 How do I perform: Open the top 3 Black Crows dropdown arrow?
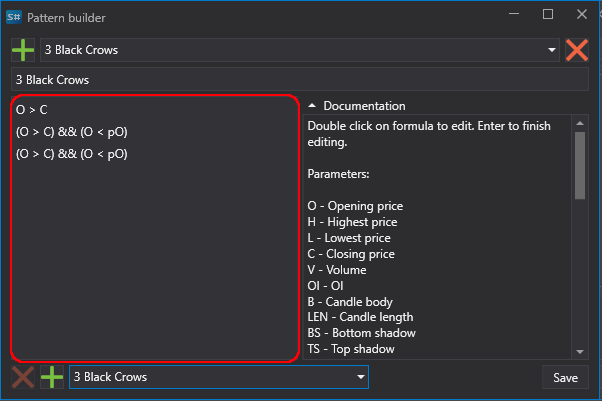552,50
